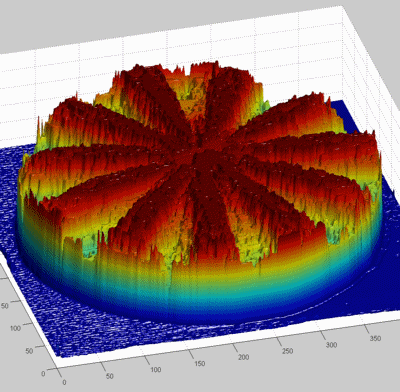The image size is (400, 392).
Task: Click the hub where the radial ridges converge
Action: coord(200,156)
